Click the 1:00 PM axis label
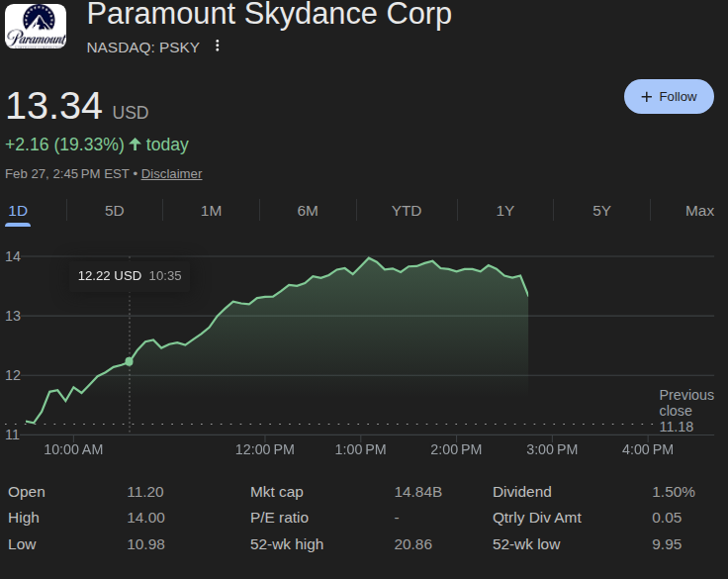This screenshot has height=579, width=728. pyautogui.click(x=360, y=449)
